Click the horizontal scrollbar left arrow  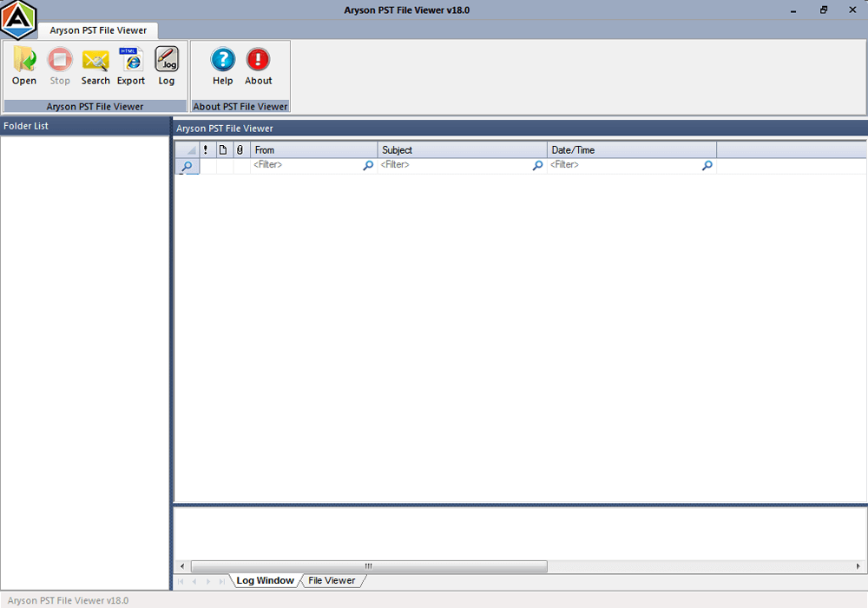tap(182, 566)
